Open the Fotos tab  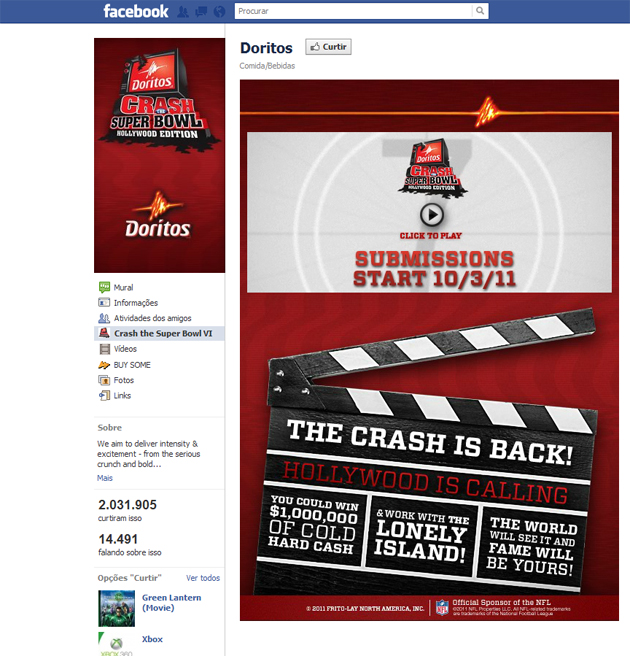(x=124, y=380)
